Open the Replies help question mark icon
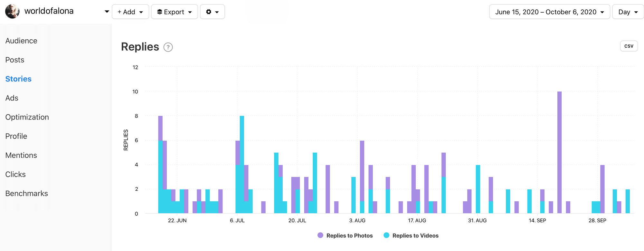644x251 pixels. coord(168,47)
